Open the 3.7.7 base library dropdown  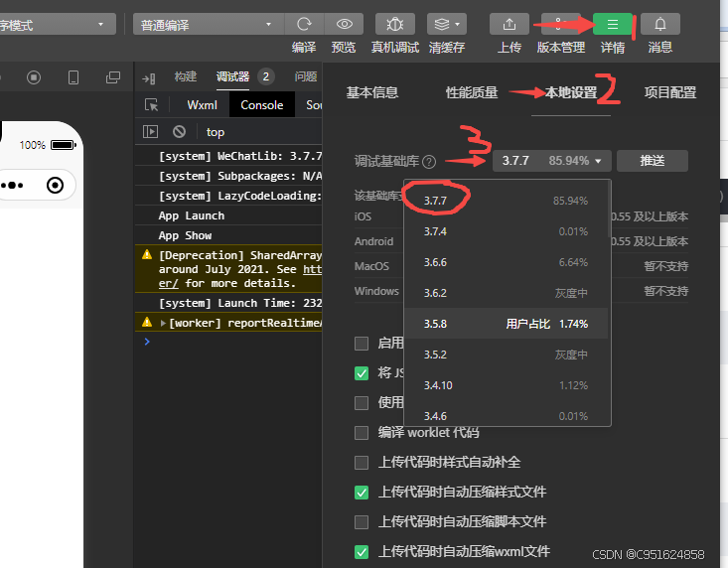551,161
